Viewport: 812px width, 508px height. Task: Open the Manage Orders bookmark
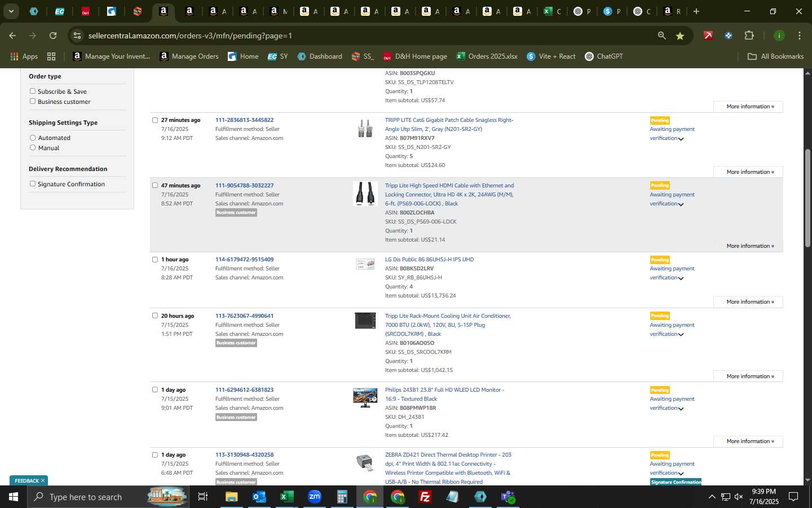(x=189, y=56)
